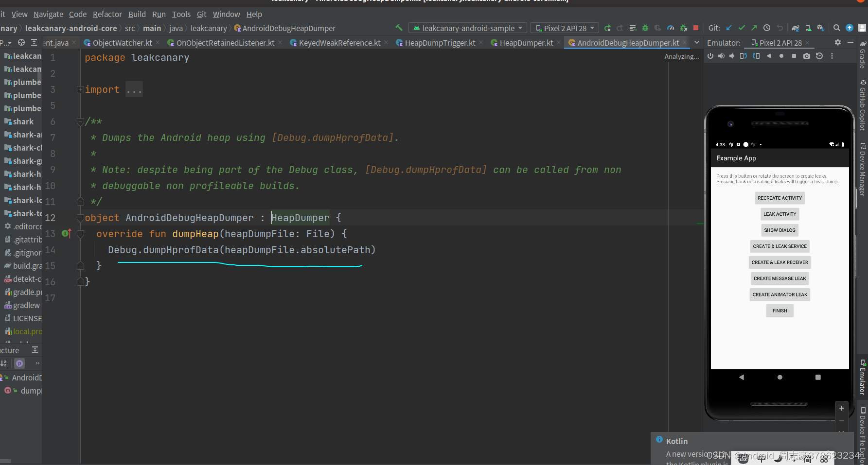Open Search Everywhere magnifier icon
The width and height of the screenshot is (868, 465).
836,28
